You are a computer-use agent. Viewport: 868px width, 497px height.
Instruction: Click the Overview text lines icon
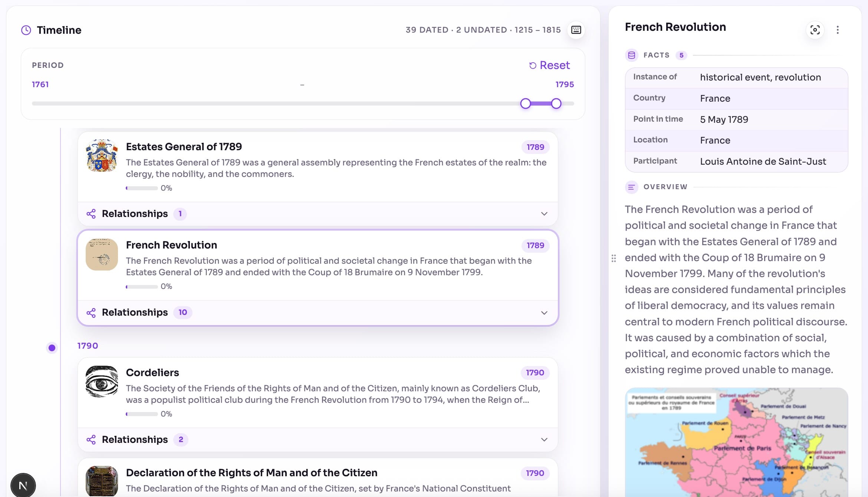pyautogui.click(x=631, y=187)
